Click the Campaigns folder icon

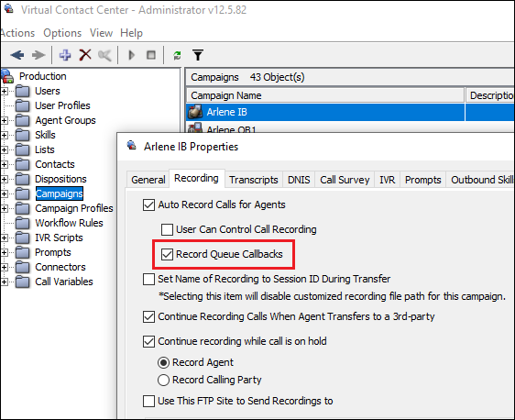point(22,193)
